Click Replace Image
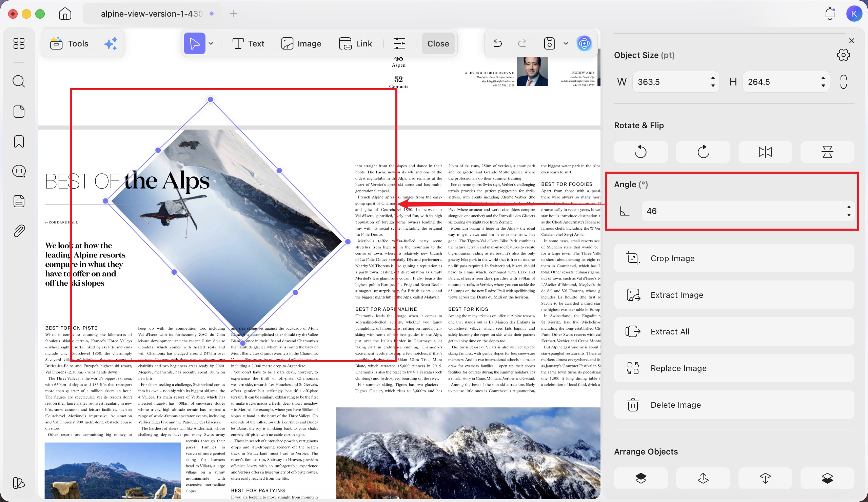This screenshot has height=502, width=868. click(x=734, y=368)
